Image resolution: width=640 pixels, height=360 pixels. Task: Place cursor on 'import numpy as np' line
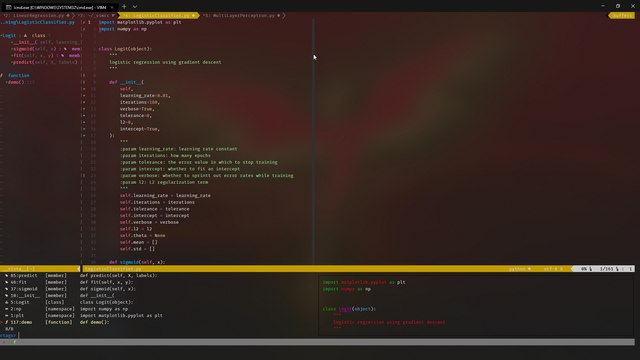(122, 29)
